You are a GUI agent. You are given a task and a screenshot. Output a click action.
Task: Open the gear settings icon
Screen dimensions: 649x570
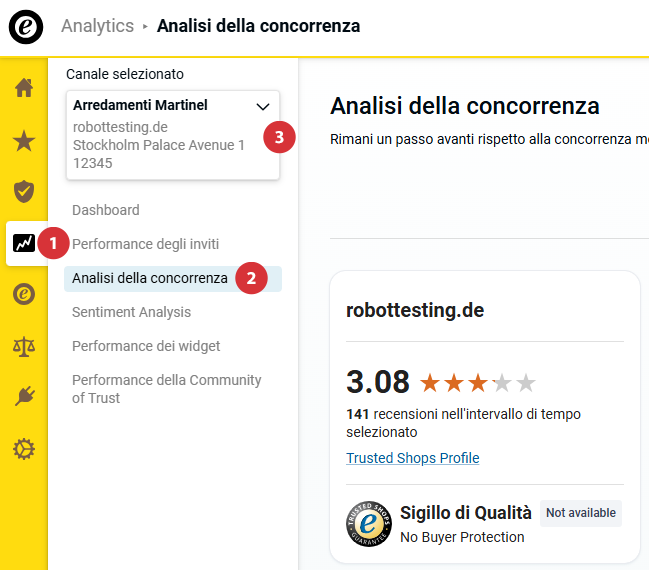pyautogui.click(x=24, y=449)
